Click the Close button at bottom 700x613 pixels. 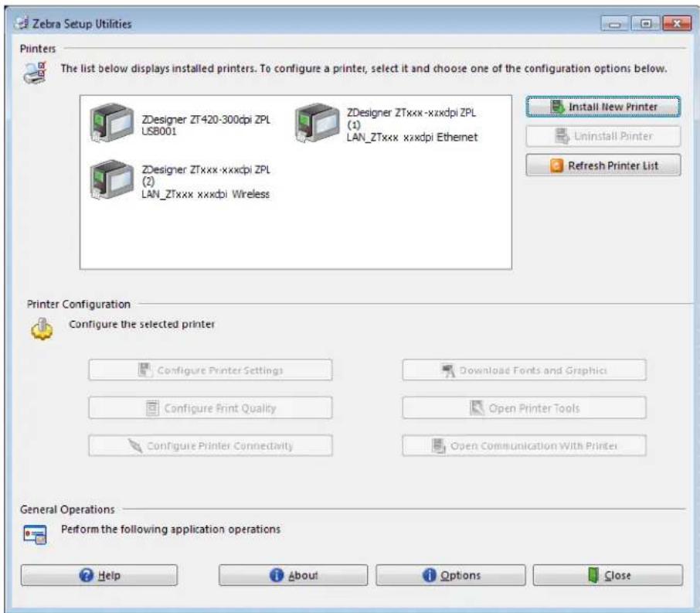point(607,575)
